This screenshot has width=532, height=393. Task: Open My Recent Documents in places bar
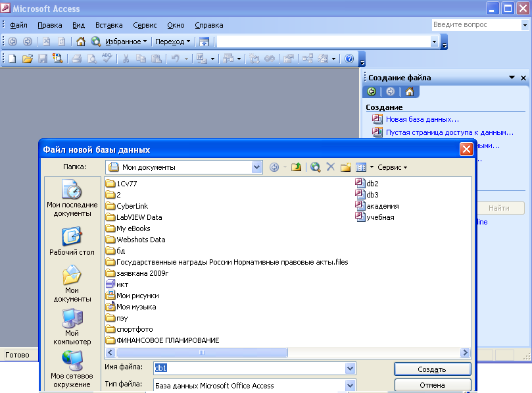point(72,199)
